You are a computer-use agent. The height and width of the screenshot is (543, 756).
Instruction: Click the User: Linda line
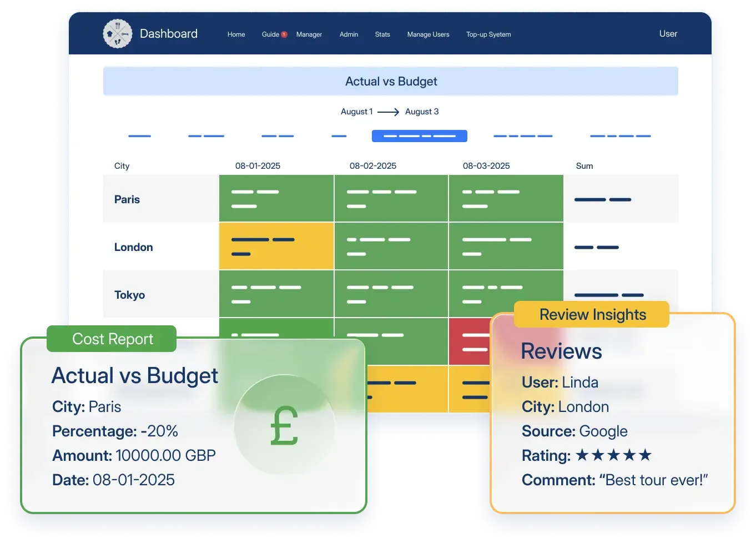click(x=560, y=382)
